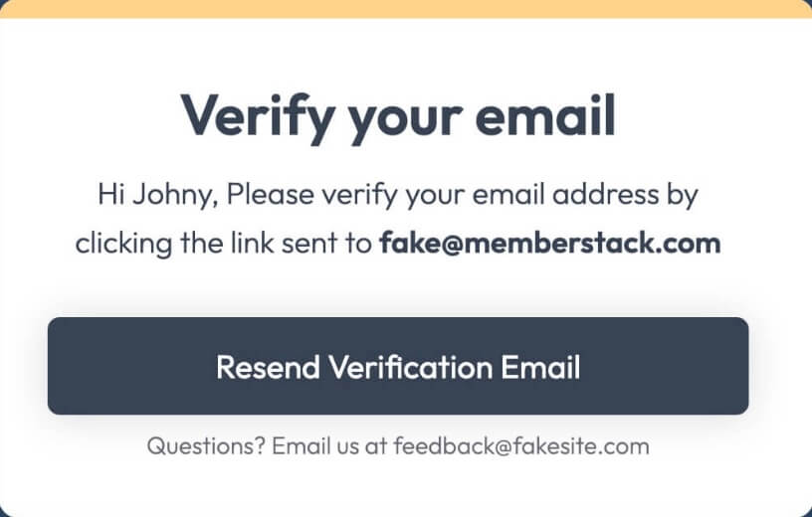
Task: Click the name 'Johny' in the message
Action: point(175,195)
